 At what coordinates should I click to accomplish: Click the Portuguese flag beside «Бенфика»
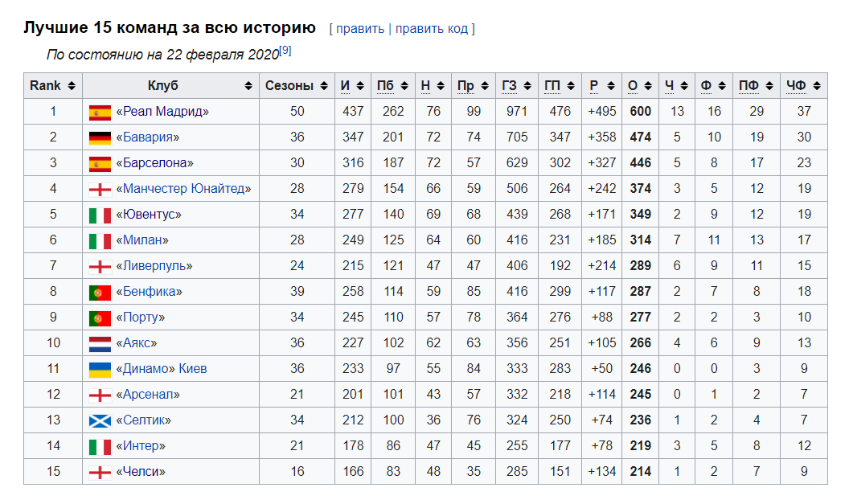click(x=100, y=292)
